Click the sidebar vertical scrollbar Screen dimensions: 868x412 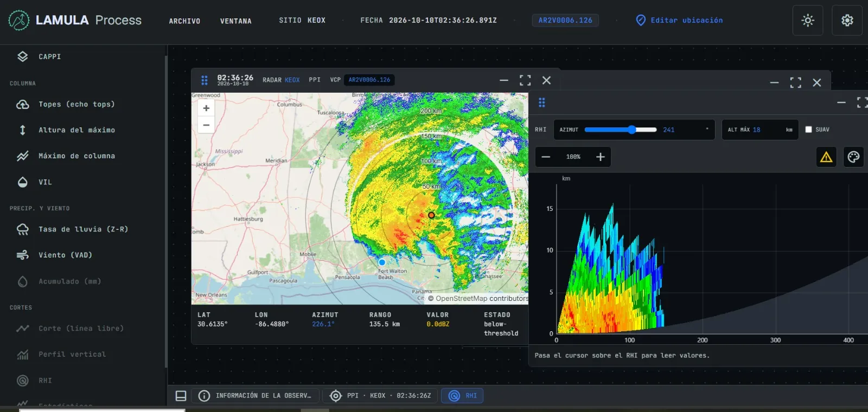pos(166,211)
